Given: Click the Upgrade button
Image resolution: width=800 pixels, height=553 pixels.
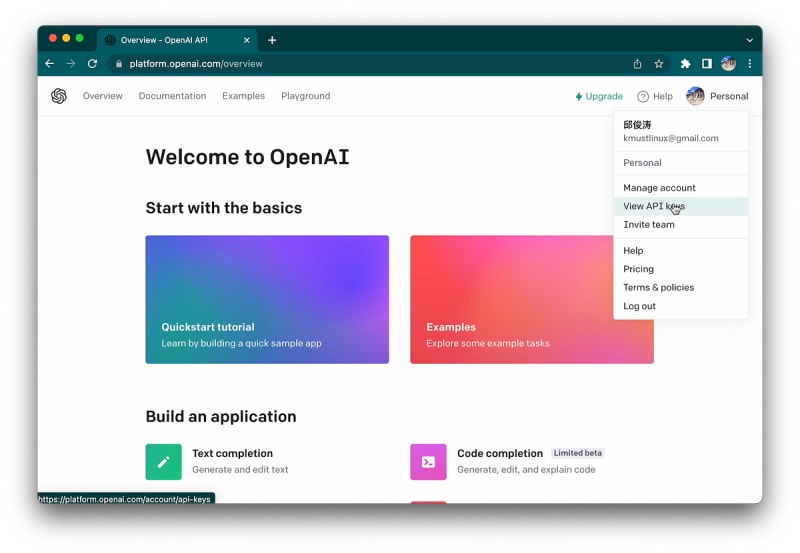Looking at the screenshot, I should [x=599, y=96].
